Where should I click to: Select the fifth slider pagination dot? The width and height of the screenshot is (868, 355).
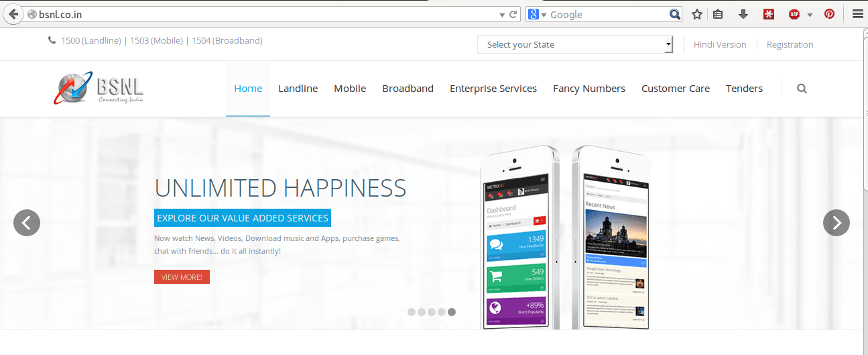point(452,311)
